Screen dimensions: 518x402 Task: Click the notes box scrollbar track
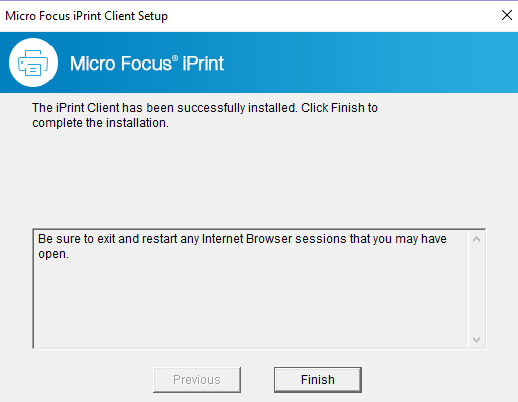click(x=477, y=289)
